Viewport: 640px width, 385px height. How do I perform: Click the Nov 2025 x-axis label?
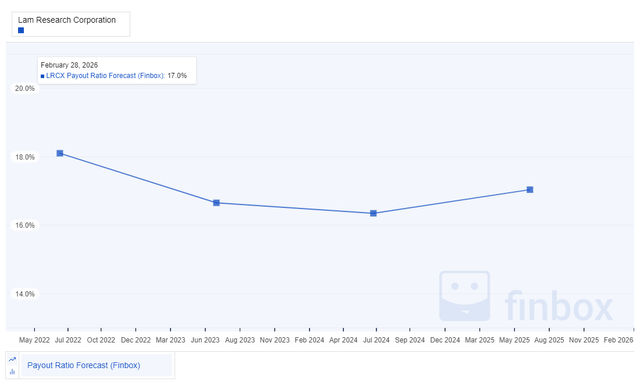584,340
